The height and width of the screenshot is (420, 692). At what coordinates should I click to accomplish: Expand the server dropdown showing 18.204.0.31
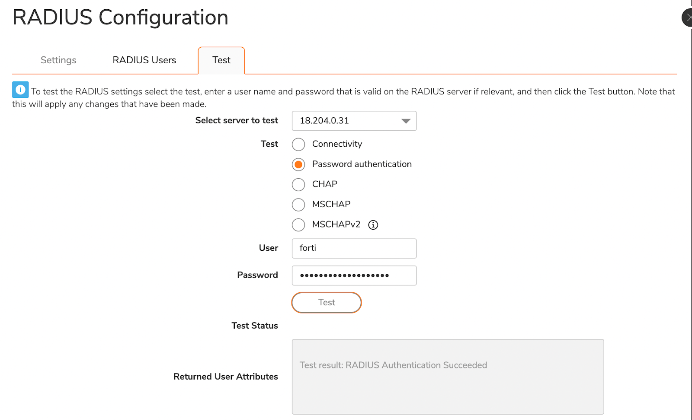(353, 121)
